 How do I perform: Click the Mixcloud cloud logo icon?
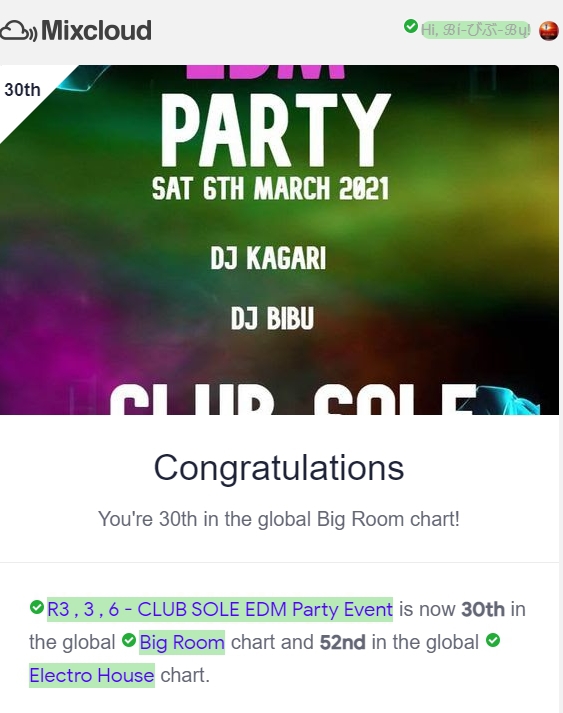19,31
